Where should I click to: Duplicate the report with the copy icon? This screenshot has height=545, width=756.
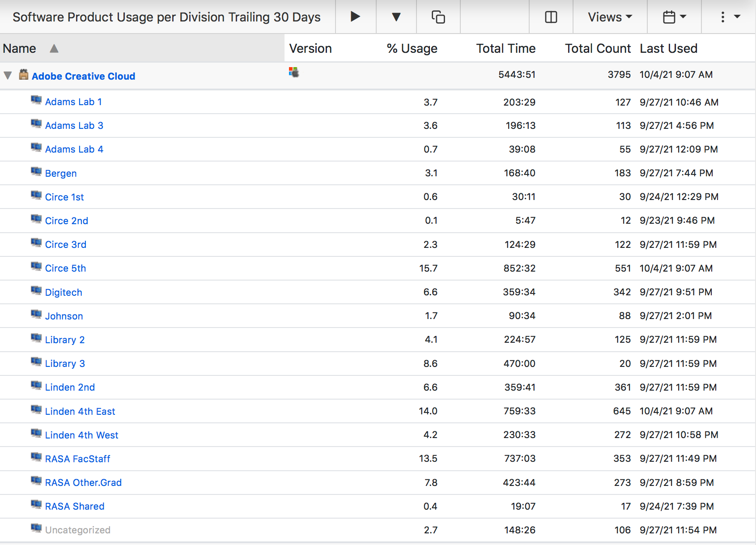438,17
